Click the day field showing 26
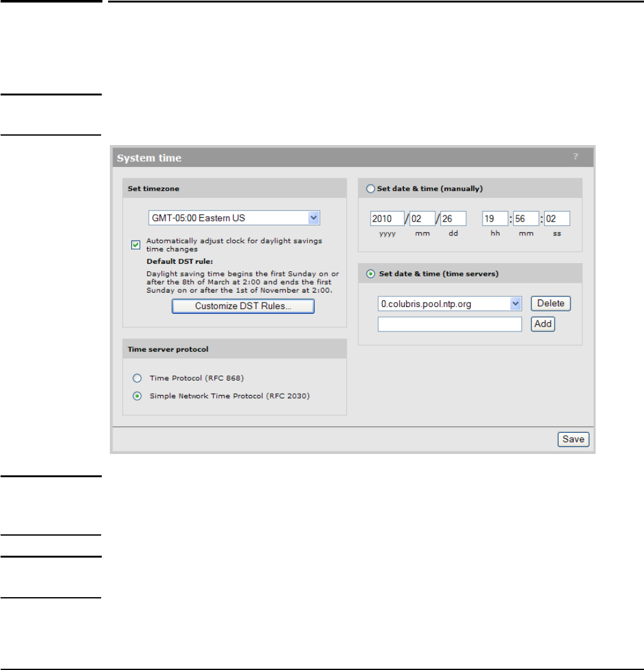Viewport: 644px width, 670px height. click(x=453, y=219)
